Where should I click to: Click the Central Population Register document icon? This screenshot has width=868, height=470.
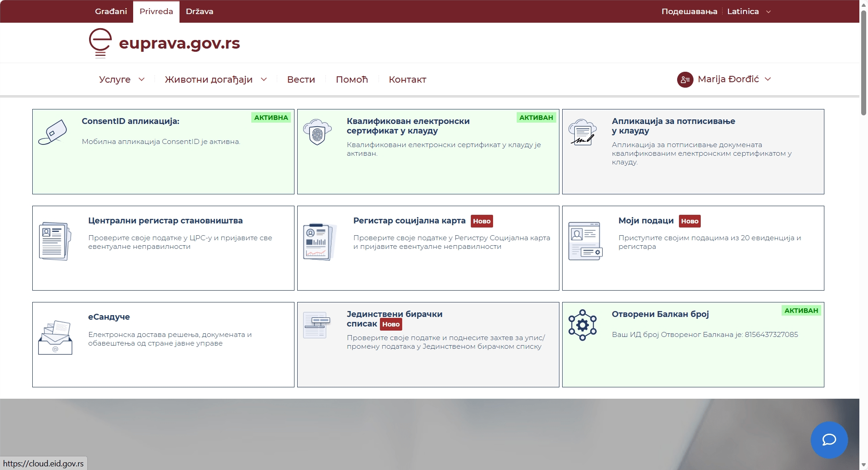point(55,241)
